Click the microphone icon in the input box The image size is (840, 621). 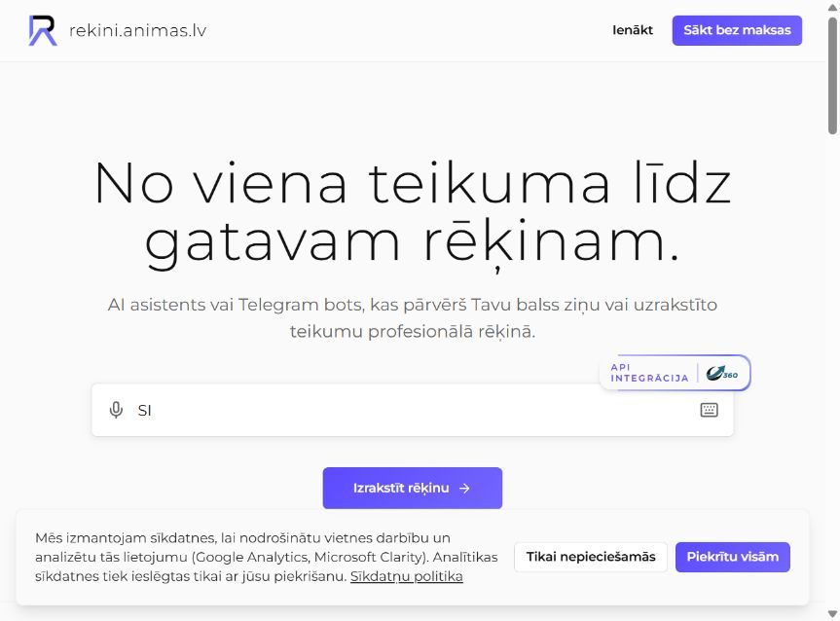(x=116, y=410)
